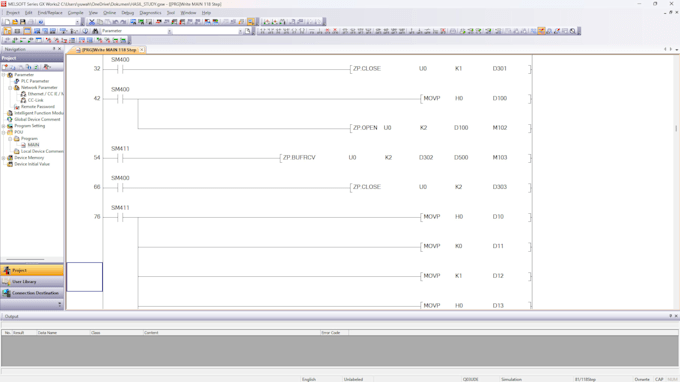
Task: Pin the Navigation pane
Action: 54,49
